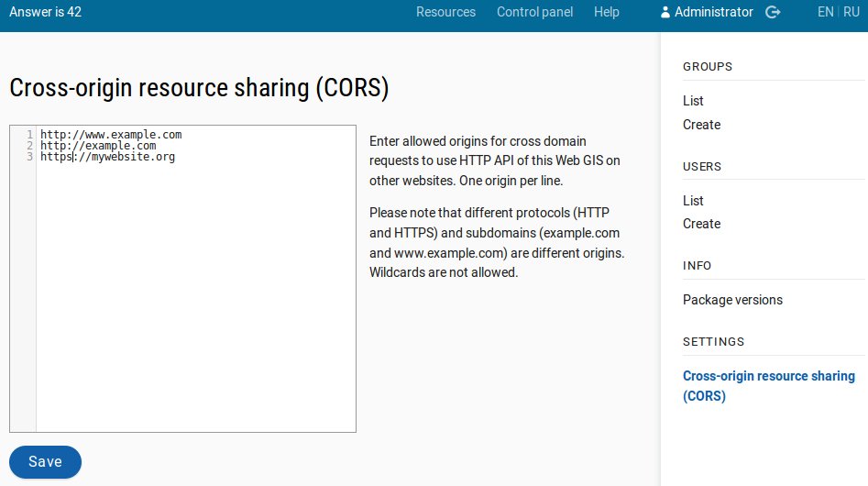Open the Groups List link
This screenshot has width=868, height=486.
(693, 101)
